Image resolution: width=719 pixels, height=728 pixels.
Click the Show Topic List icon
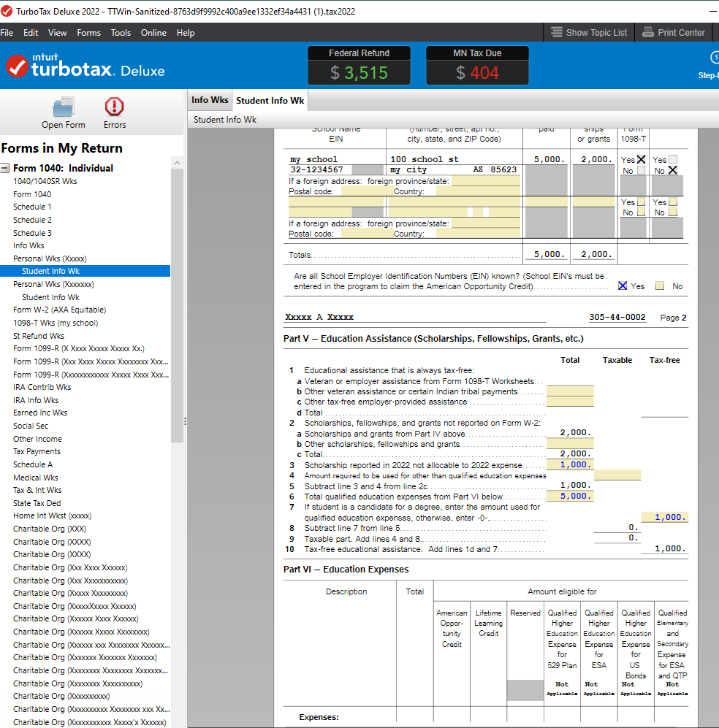pyautogui.click(x=557, y=33)
